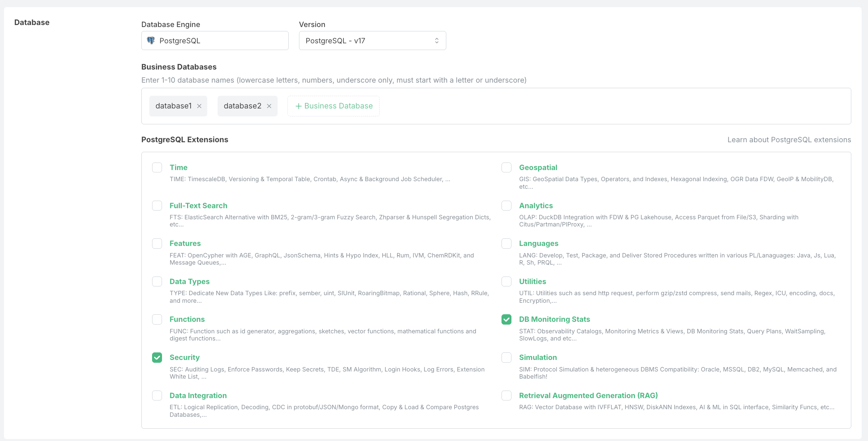The width and height of the screenshot is (868, 441).
Task: Click the 'STAT: Observability Catalogs' description
Action: point(672,335)
